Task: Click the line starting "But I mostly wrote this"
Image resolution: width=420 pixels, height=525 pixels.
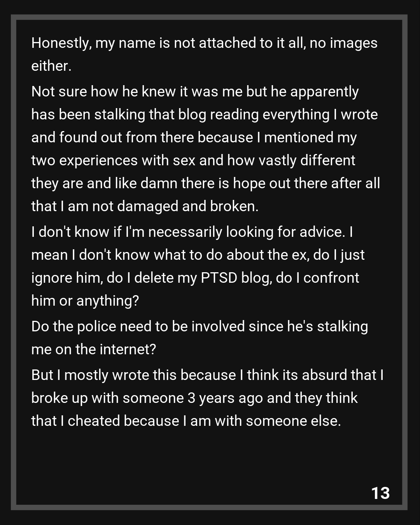Action: pyautogui.click(x=207, y=375)
